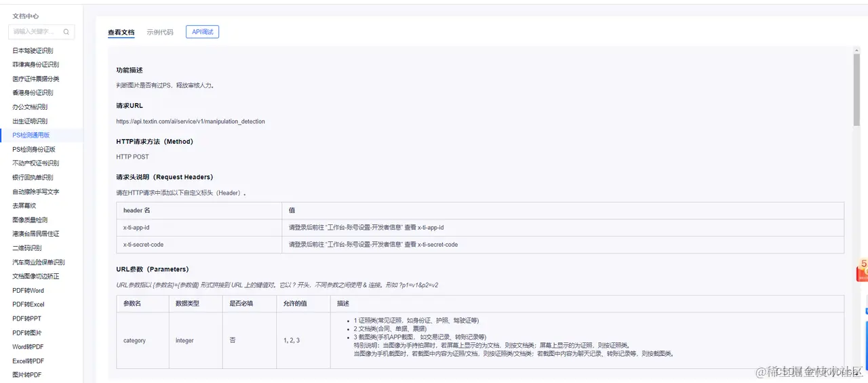Open 自动擦除手写文字 in sidebar
Image resolution: width=868 pixels, height=383 pixels.
point(35,192)
